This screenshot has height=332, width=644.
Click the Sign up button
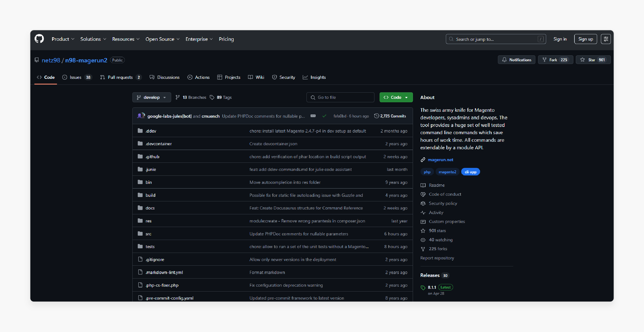coord(586,39)
